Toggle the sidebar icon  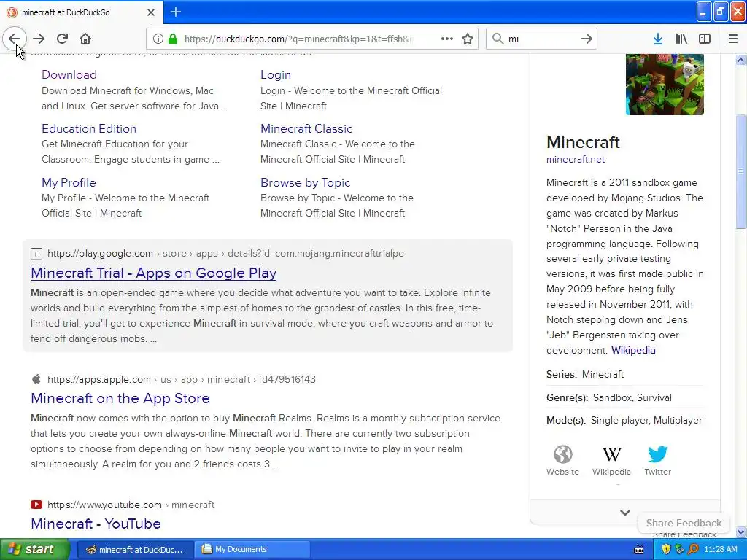click(705, 39)
